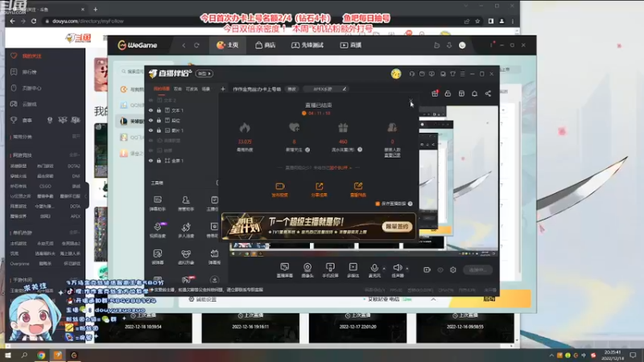Select the first scene tab in streaming companion
644x362 pixels.
pos(162,88)
